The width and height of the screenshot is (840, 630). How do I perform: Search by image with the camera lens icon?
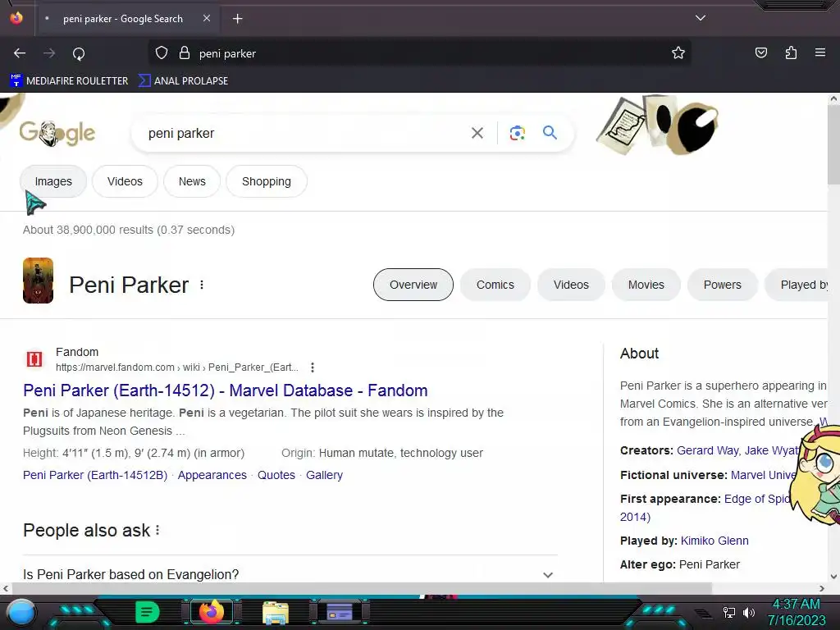[517, 133]
